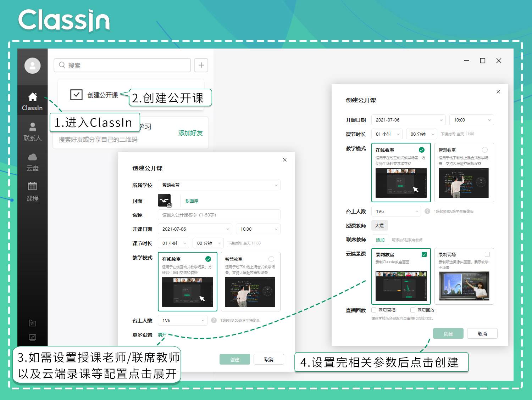
Task: Enable the 录制现场 recording checkbox
Action: (487, 254)
